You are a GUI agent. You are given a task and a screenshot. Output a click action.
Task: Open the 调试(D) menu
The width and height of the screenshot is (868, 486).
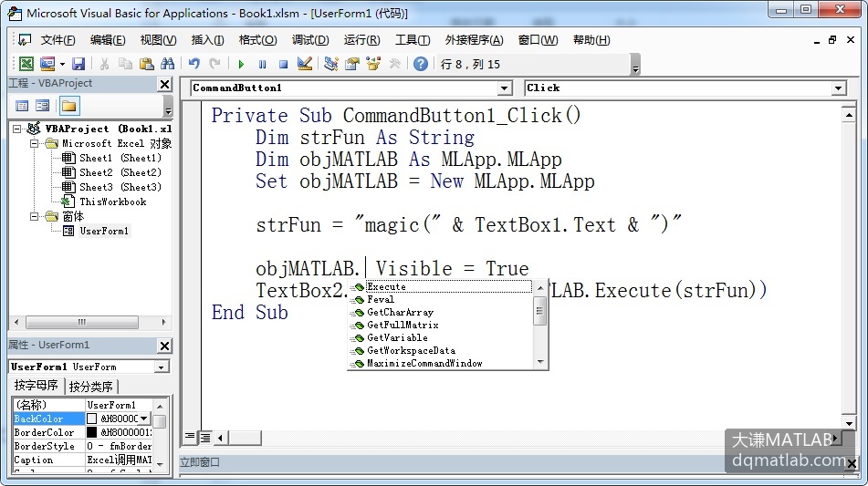pos(310,40)
